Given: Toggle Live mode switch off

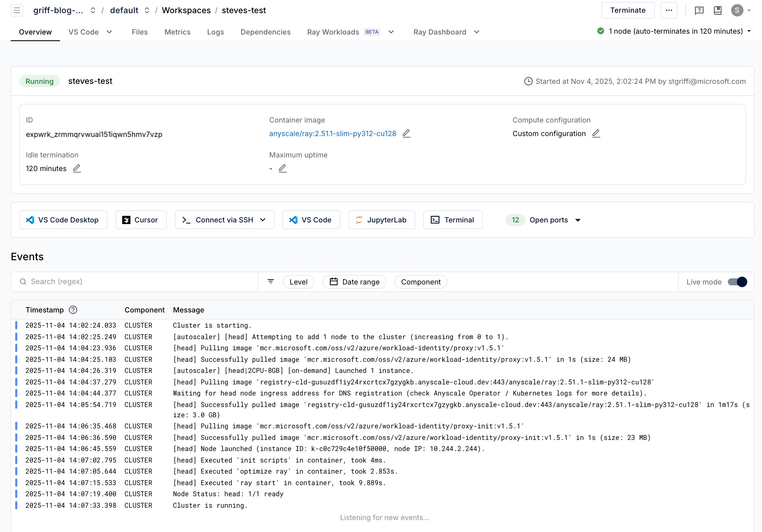Looking at the screenshot, I should coord(737,282).
